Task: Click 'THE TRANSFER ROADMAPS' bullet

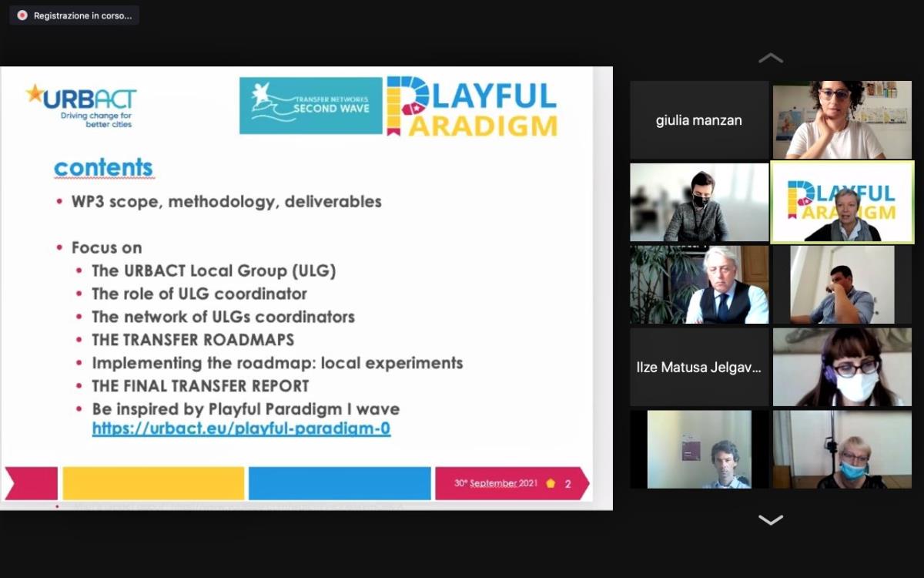Action: coord(193,340)
